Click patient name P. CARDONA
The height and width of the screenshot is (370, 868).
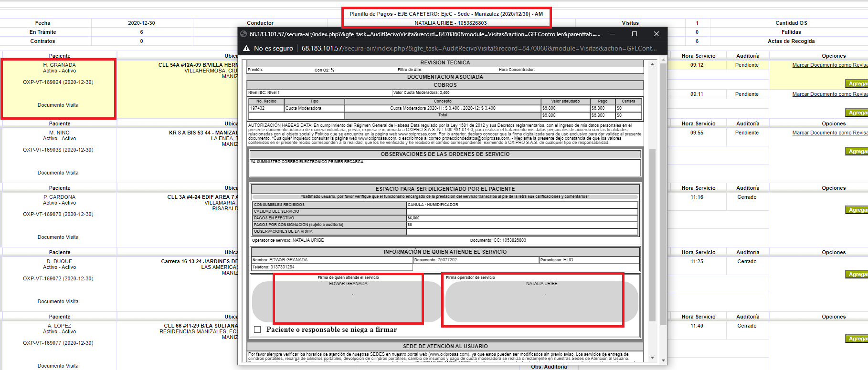(60, 197)
